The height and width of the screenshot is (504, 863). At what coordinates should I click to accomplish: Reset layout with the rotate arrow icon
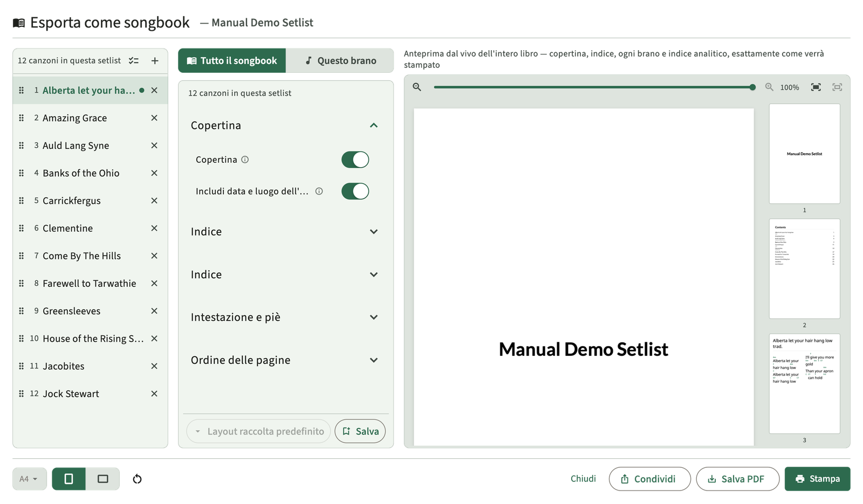pyautogui.click(x=137, y=479)
